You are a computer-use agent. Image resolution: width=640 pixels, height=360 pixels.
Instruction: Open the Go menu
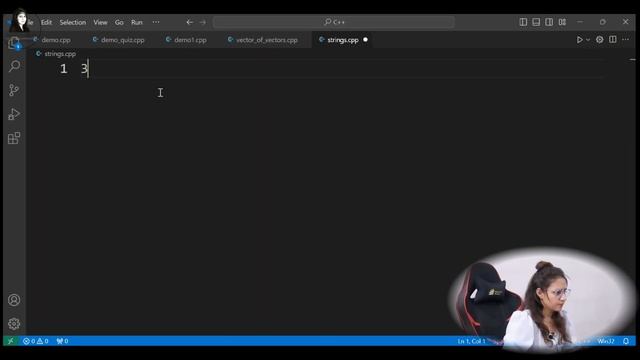pyautogui.click(x=119, y=22)
